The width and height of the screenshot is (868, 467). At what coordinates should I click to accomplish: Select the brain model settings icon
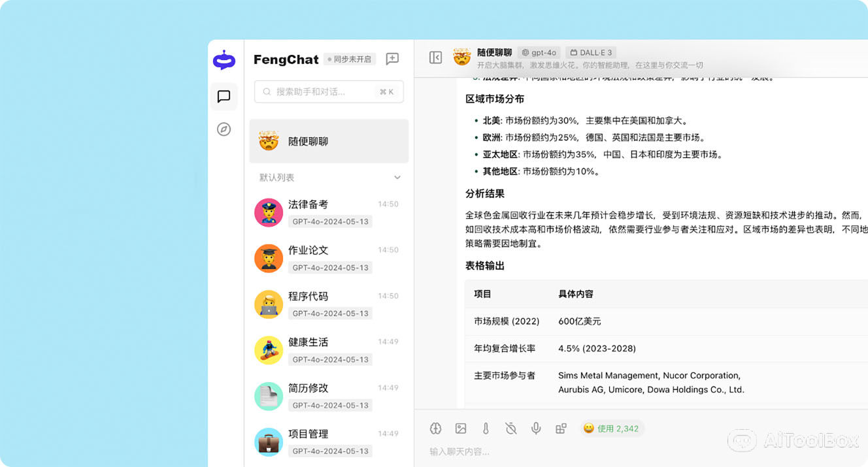coord(435,428)
